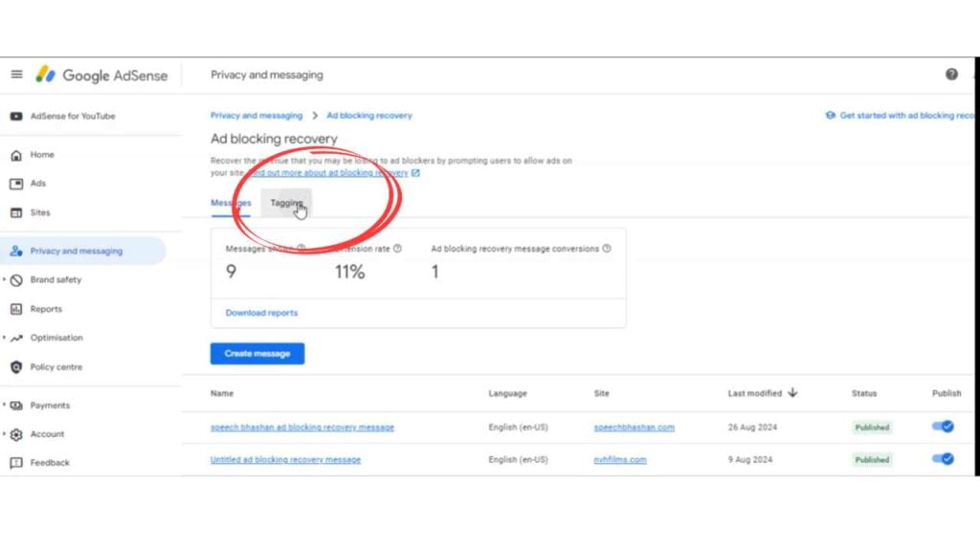
Task: Open Untitled ad blocking recovery message
Action: click(285, 460)
